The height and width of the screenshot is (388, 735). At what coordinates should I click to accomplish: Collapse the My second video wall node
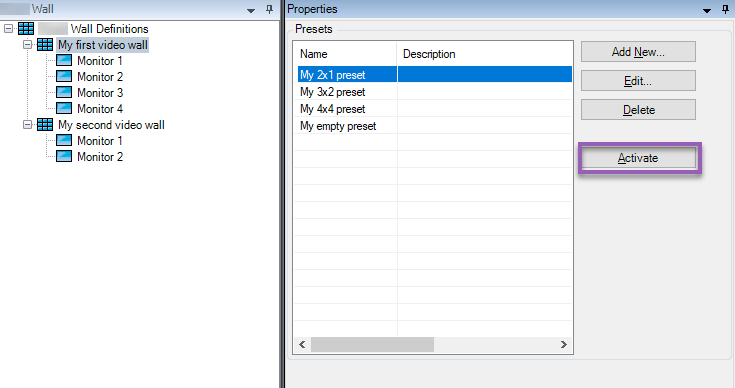point(28,125)
